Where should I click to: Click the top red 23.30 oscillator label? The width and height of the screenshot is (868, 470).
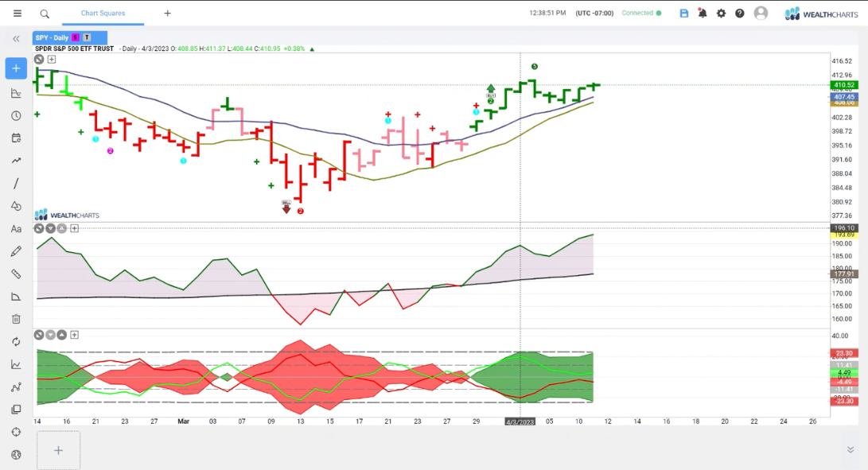[844, 353]
